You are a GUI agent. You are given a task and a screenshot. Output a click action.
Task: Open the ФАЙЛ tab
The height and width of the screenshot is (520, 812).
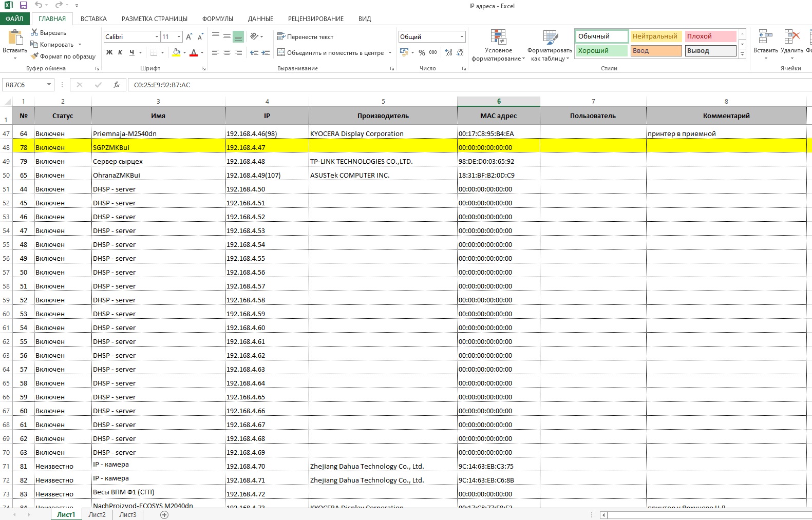15,18
